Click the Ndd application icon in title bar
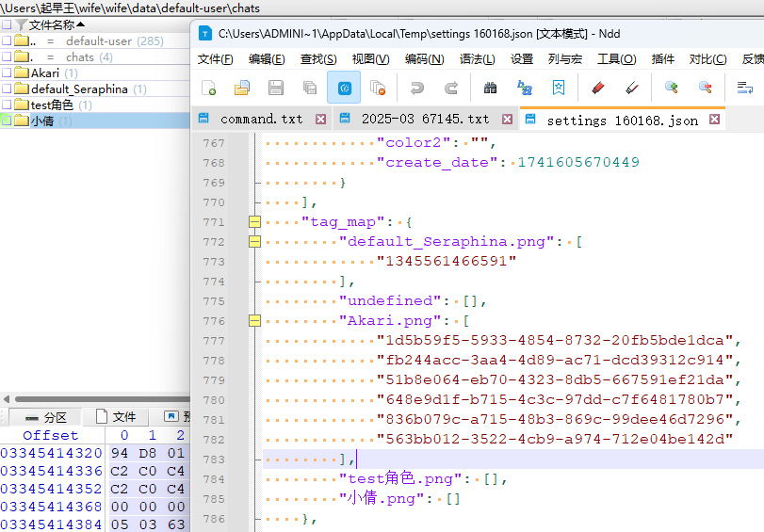This screenshot has height=532, width=764. coord(205,34)
